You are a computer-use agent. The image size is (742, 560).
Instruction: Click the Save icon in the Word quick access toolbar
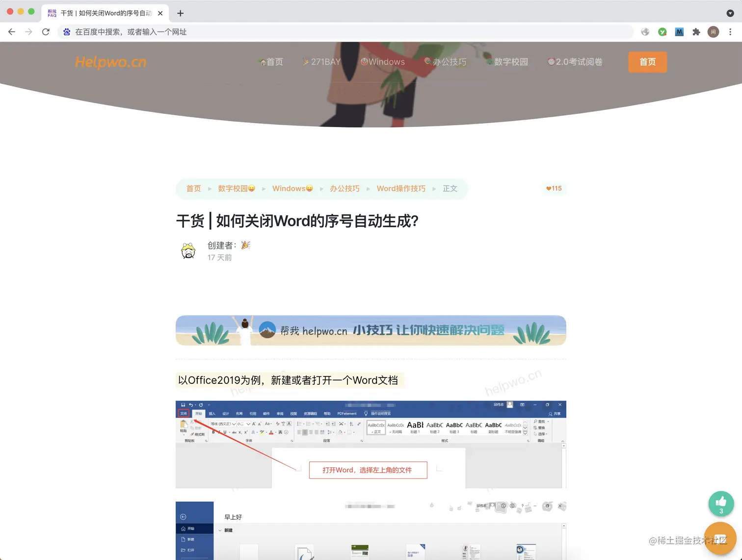tap(183, 404)
